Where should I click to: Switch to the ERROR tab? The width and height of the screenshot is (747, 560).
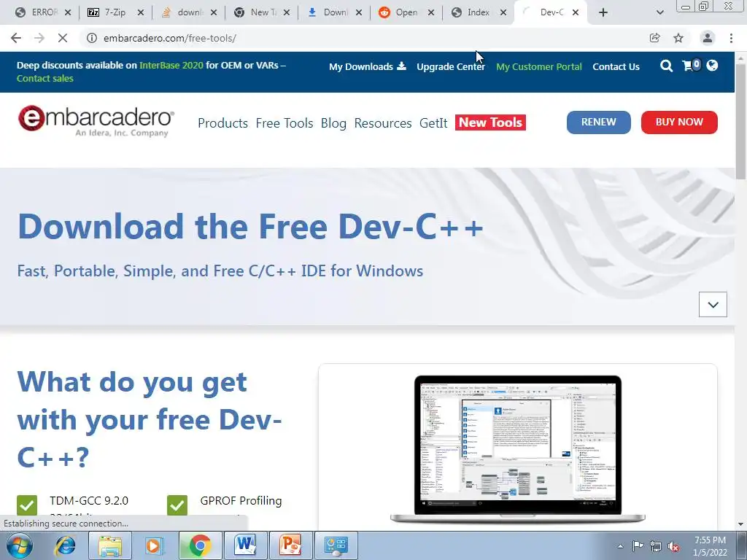38,12
